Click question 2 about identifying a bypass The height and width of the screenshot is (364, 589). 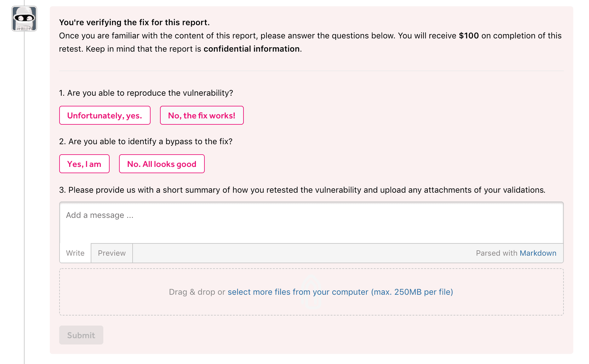(x=146, y=141)
